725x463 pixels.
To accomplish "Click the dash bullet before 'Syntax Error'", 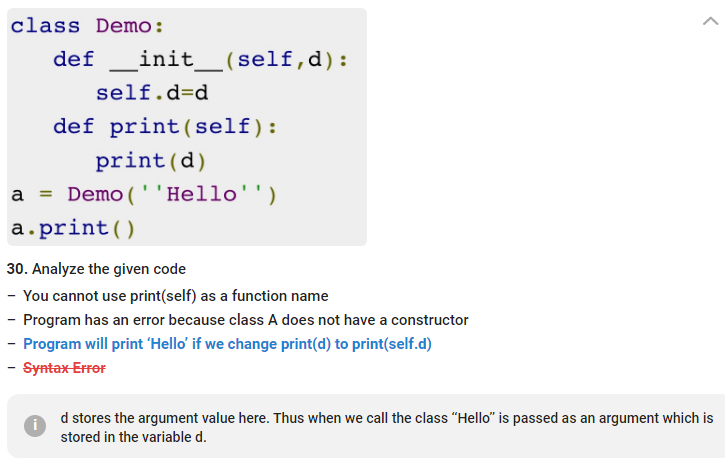I will (x=10, y=368).
